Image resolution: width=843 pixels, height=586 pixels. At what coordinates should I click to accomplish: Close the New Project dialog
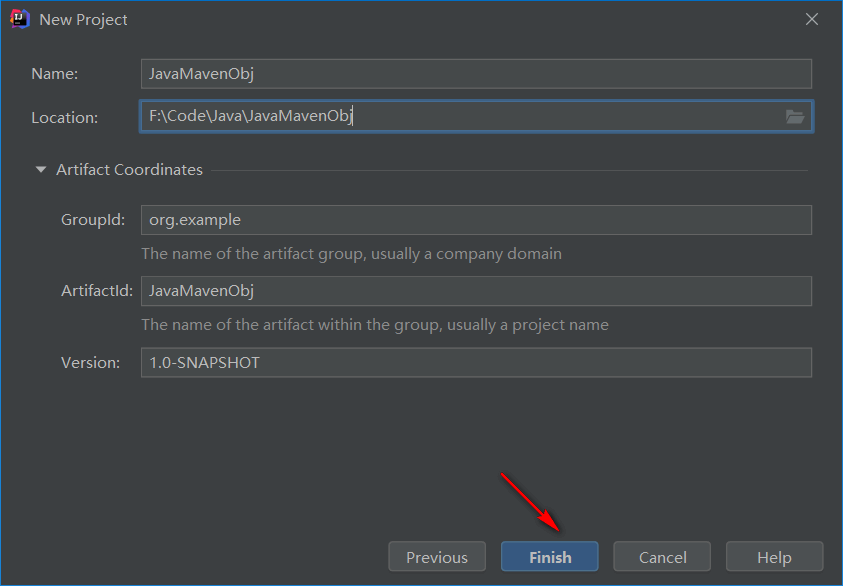[x=811, y=18]
